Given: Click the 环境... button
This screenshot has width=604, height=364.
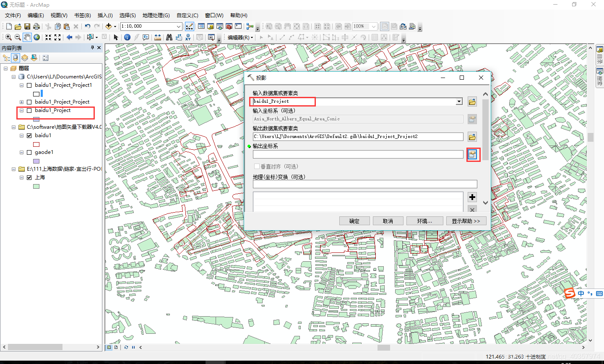Looking at the screenshot, I should coord(424,221).
